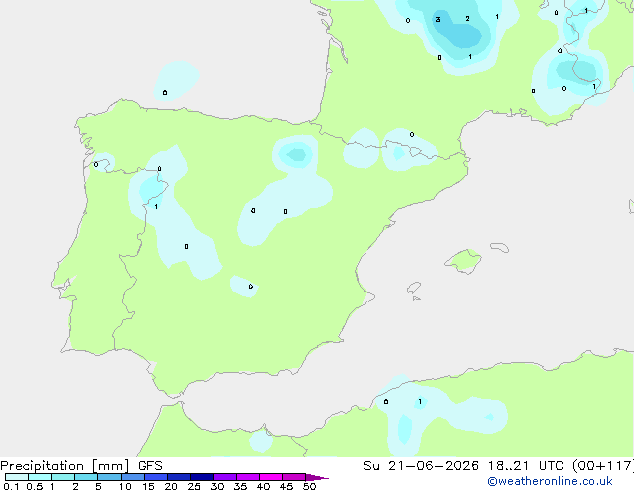Click the '0.1' legend scale label
Image resolution: width=634 pixels, height=490 pixels.
[x=11, y=486]
